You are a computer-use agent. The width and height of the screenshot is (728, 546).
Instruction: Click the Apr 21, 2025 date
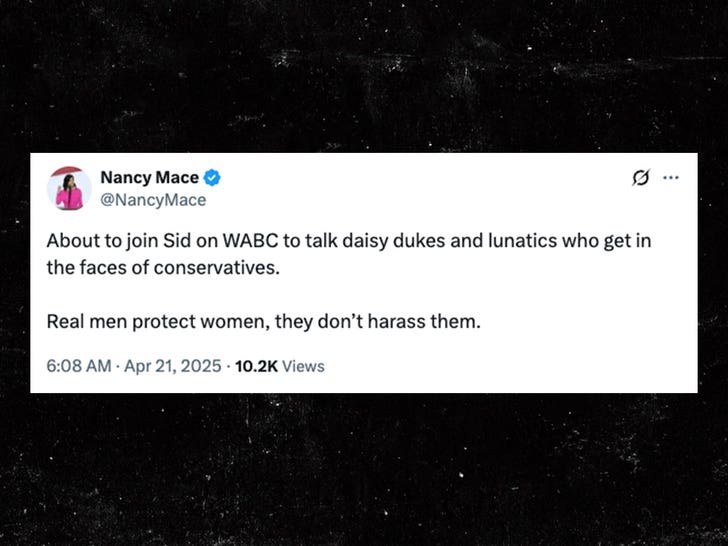pos(172,366)
